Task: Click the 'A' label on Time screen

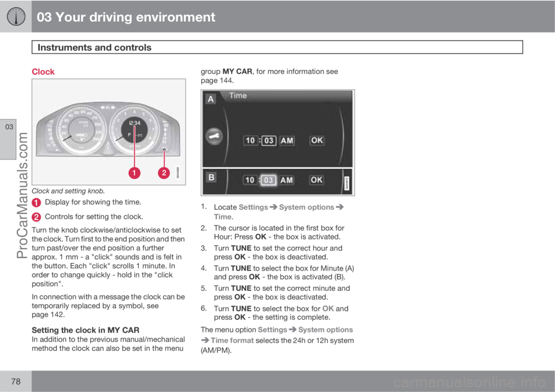Action: click(210, 99)
